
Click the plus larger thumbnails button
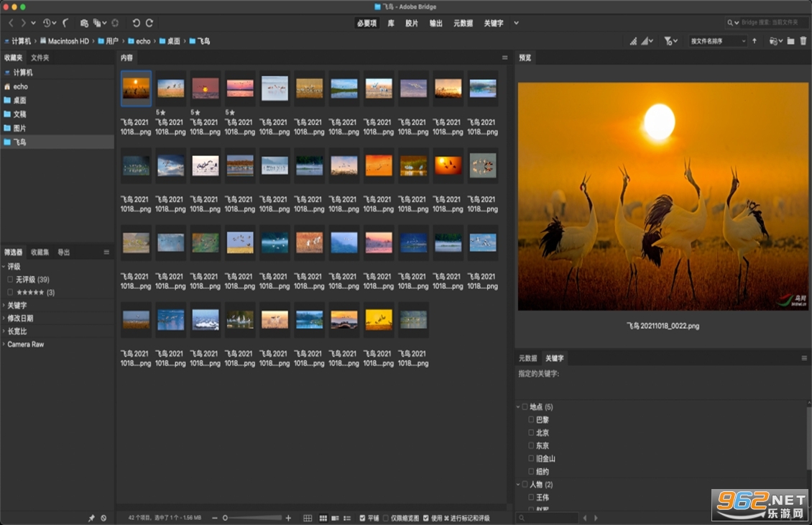point(288,518)
